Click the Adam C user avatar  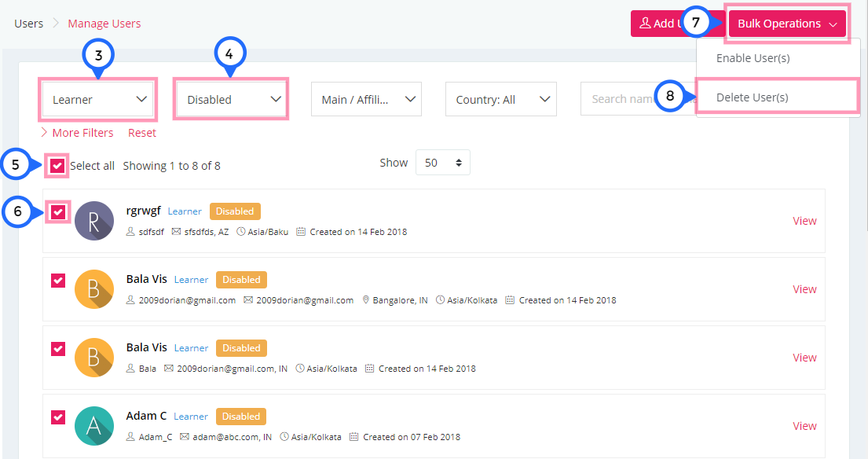(x=94, y=426)
